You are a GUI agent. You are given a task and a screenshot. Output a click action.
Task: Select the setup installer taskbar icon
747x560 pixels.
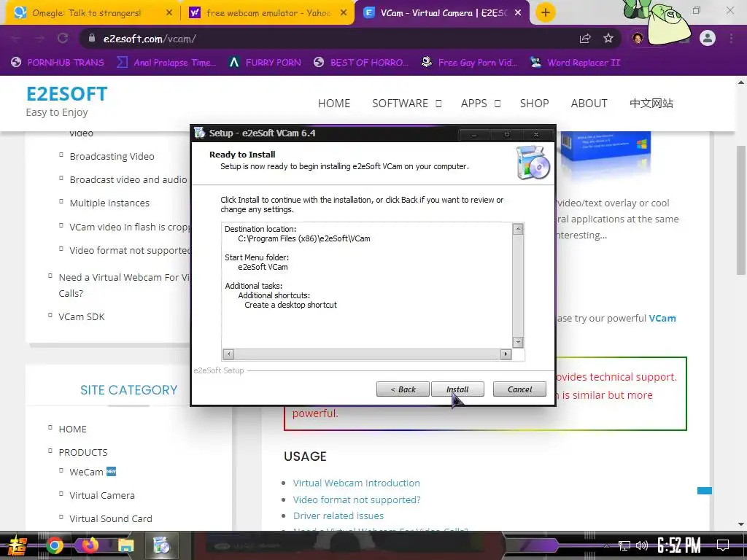161,545
